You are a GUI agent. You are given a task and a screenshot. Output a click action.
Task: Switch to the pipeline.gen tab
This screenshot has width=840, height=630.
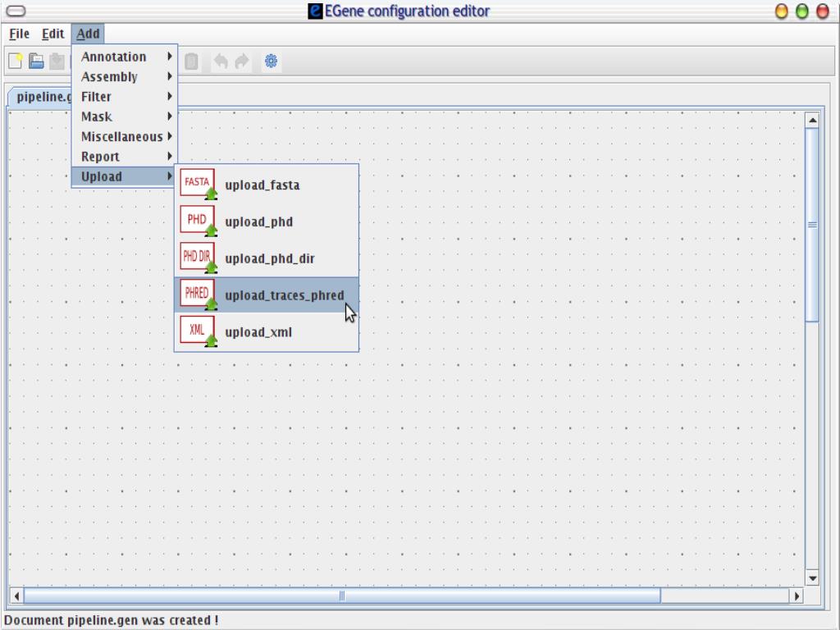(x=41, y=97)
